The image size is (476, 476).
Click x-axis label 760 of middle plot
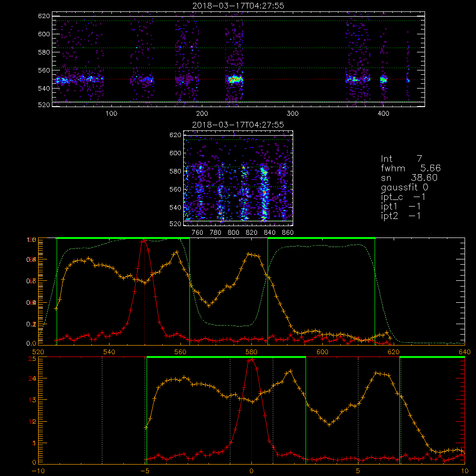click(x=198, y=233)
